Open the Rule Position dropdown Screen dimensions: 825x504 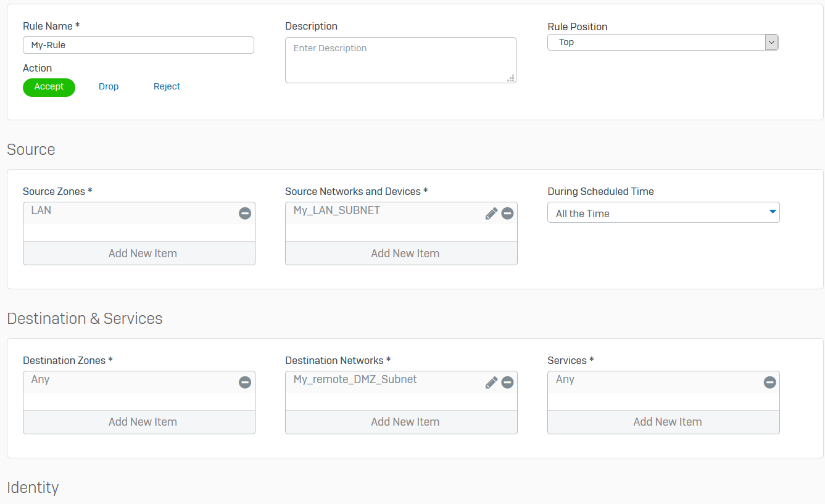coord(663,43)
